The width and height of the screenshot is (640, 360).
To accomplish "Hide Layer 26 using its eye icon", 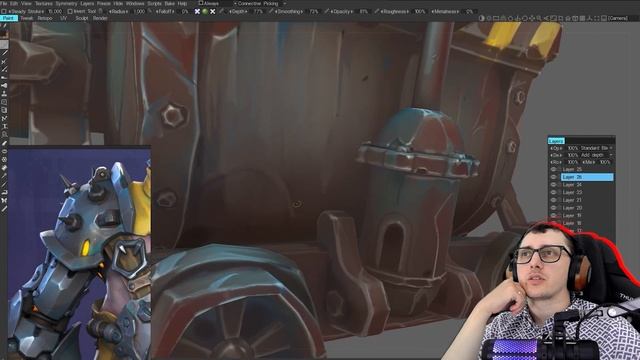I will tap(554, 177).
